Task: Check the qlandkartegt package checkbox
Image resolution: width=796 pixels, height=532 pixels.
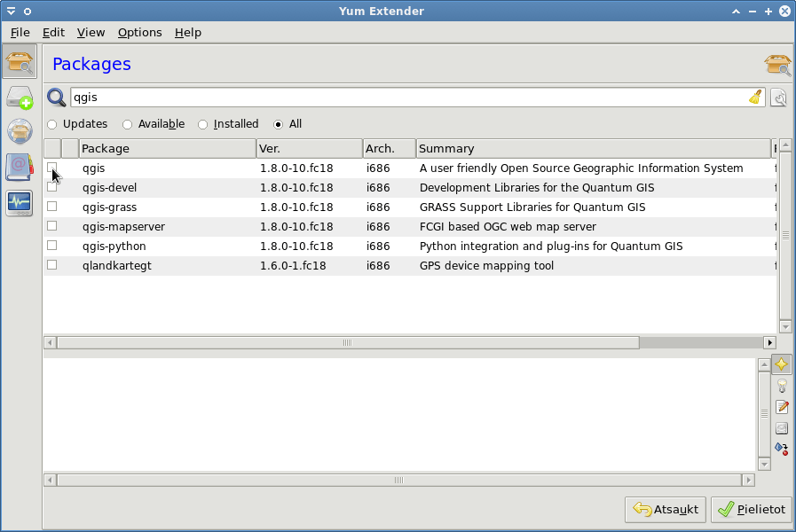Action: pyautogui.click(x=51, y=265)
